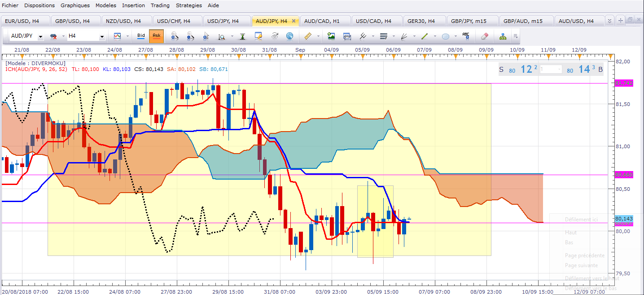This screenshot has width=644, height=295.
Task: Expand the trend line dropdown arrow
Action: (x=435, y=36)
